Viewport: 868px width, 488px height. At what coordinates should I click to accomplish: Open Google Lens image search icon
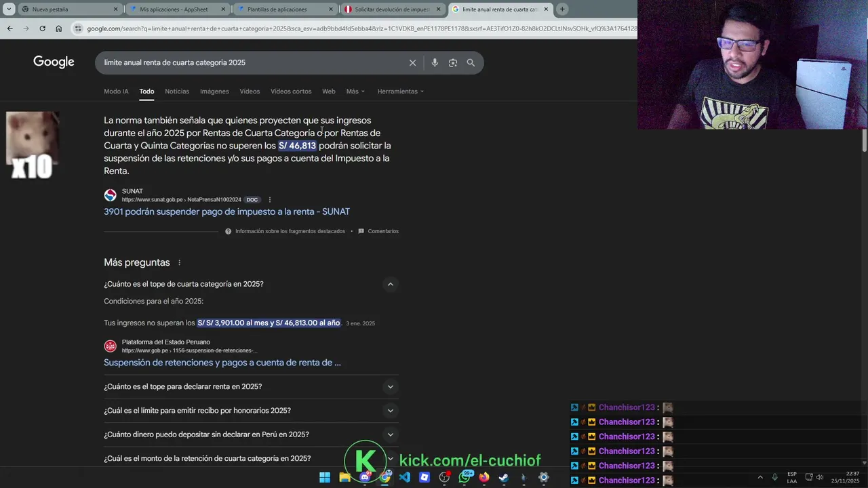coord(452,62)
